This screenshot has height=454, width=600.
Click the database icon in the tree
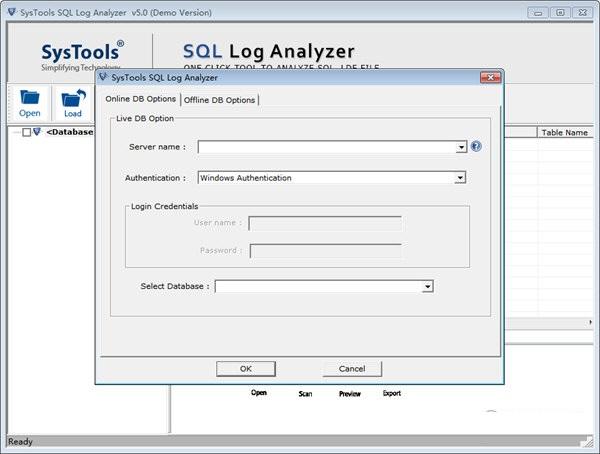(x=37, y=132)
